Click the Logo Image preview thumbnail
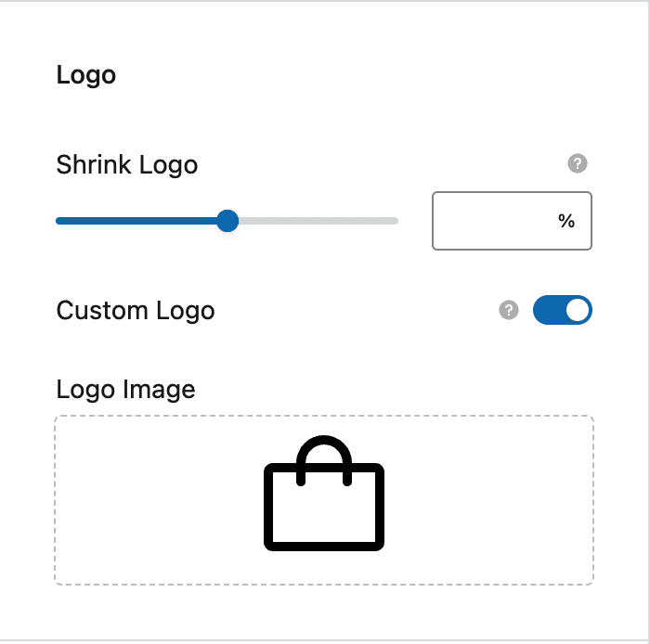Image resolution: width=650 pixels, height=644 pixels. click(324, 494)
